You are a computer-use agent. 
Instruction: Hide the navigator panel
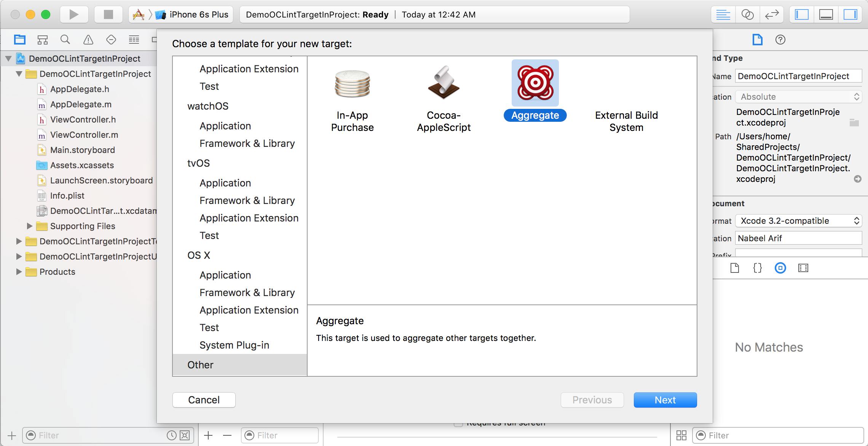pyautogui.click(x=801, y=14)
